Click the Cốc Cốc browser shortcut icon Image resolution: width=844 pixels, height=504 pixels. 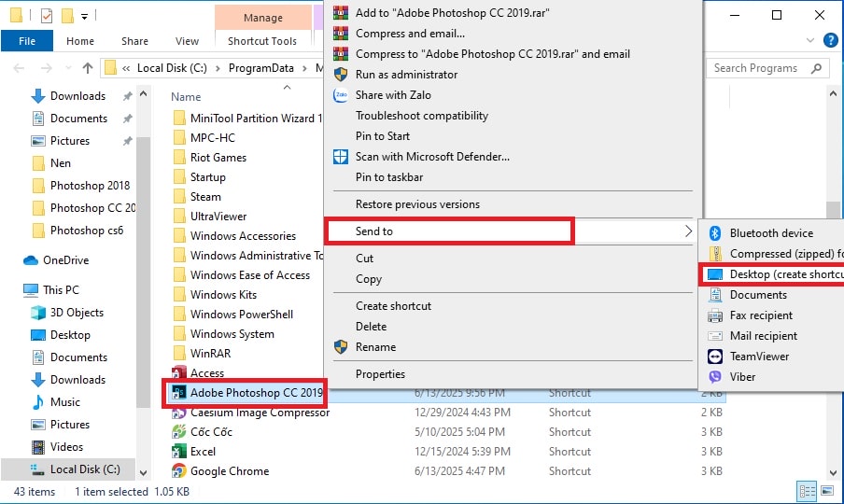point(178,432)
